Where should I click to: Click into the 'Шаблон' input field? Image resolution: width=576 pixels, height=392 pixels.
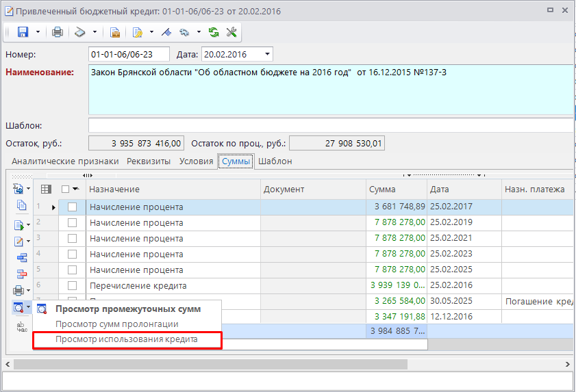click(329, 126)
